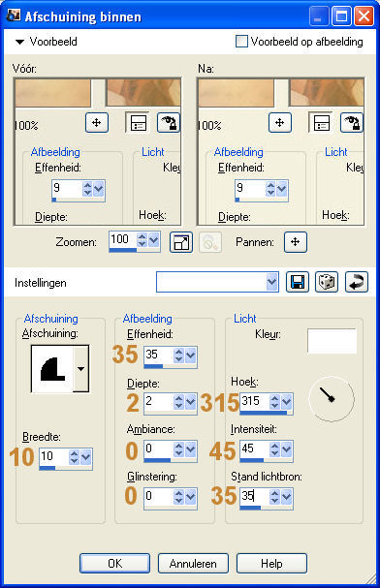Collapse the Voorbeeld preview section triangle
Viewport: 380px width, 588px height.
[x=19, y=42]
